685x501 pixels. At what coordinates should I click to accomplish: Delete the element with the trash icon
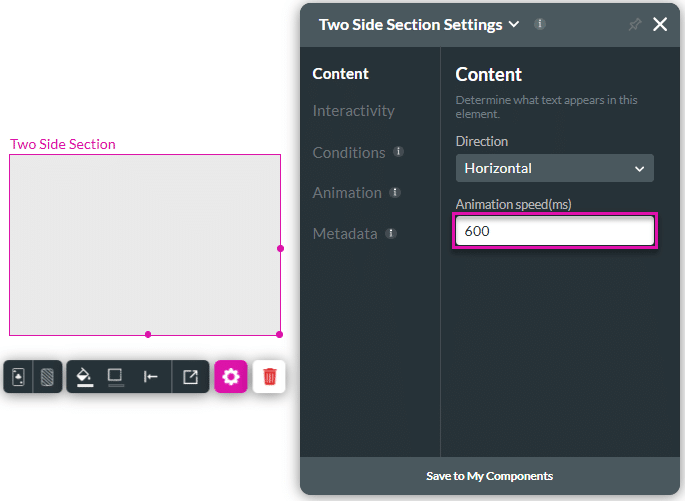(x=270, y=377)
